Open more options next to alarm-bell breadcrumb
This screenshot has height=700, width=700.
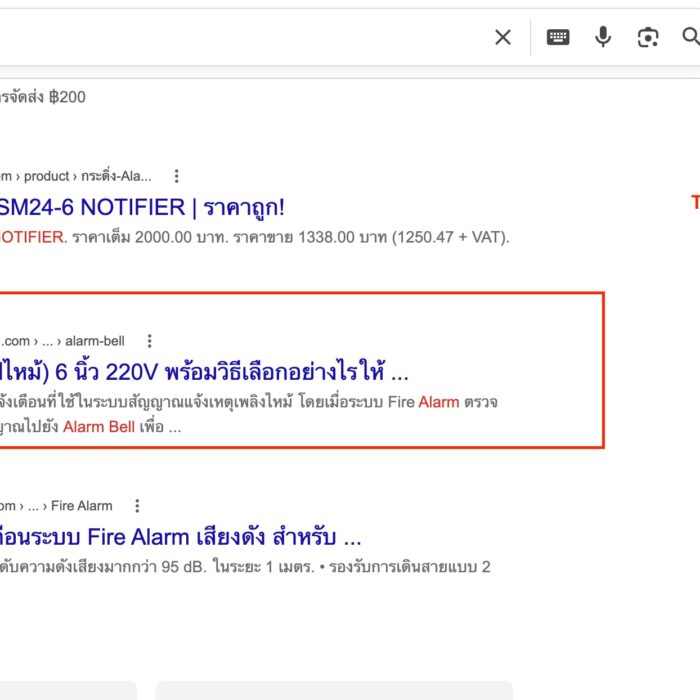[x=150, y=341]
